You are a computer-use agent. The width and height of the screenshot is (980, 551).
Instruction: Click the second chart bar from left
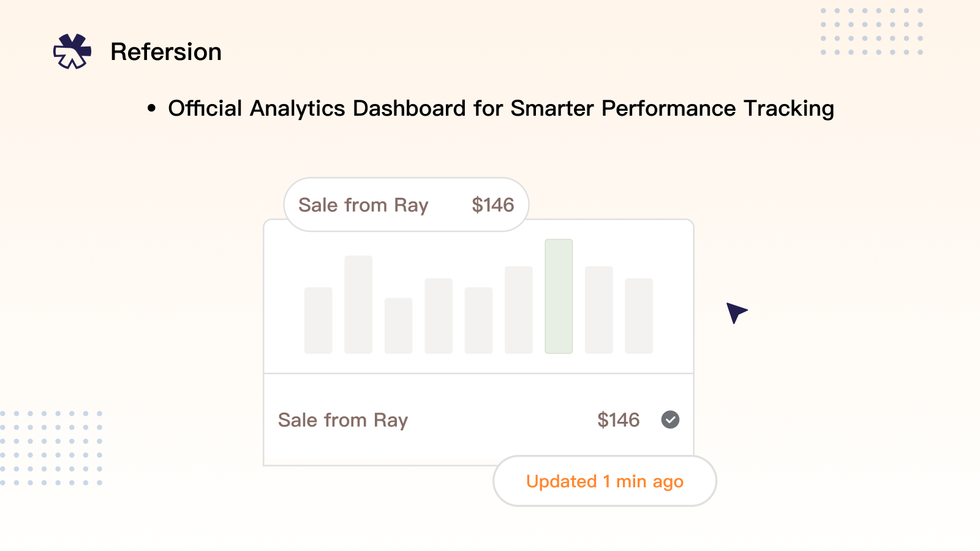(358, 304)
